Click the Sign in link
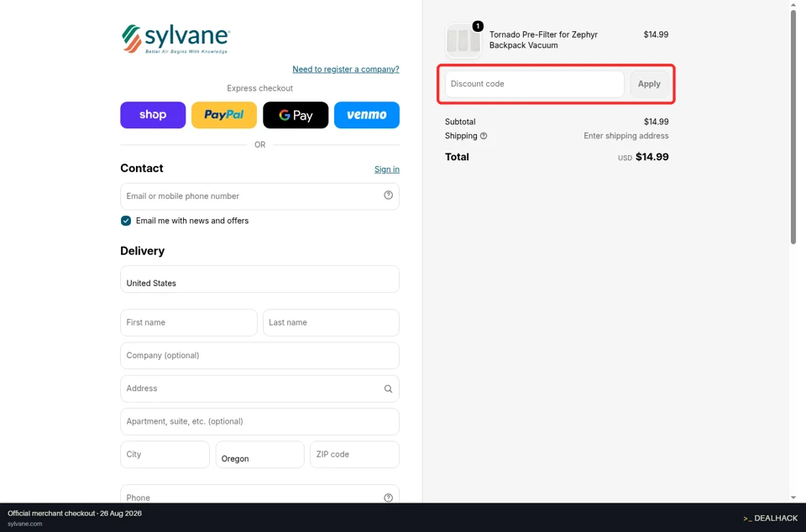 pyautogui.click(x=387, y=170)
